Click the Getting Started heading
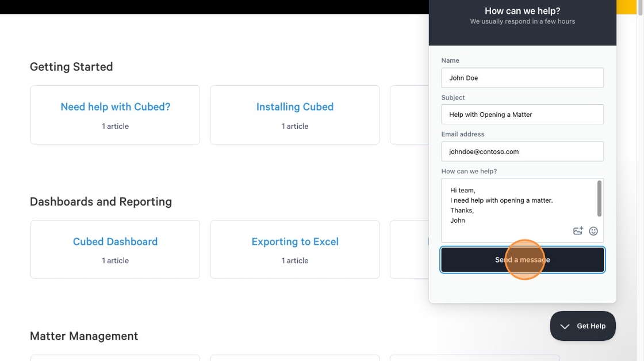 71,67
